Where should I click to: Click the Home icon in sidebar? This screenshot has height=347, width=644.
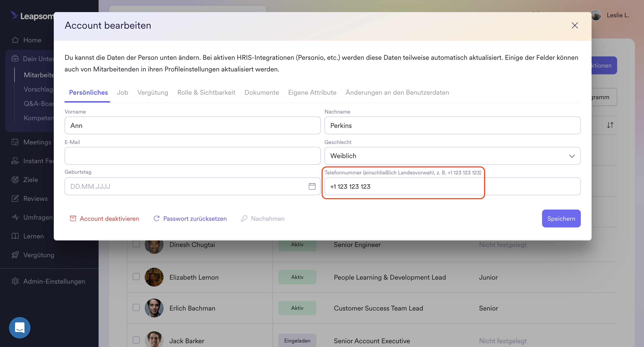pos(15,40)
